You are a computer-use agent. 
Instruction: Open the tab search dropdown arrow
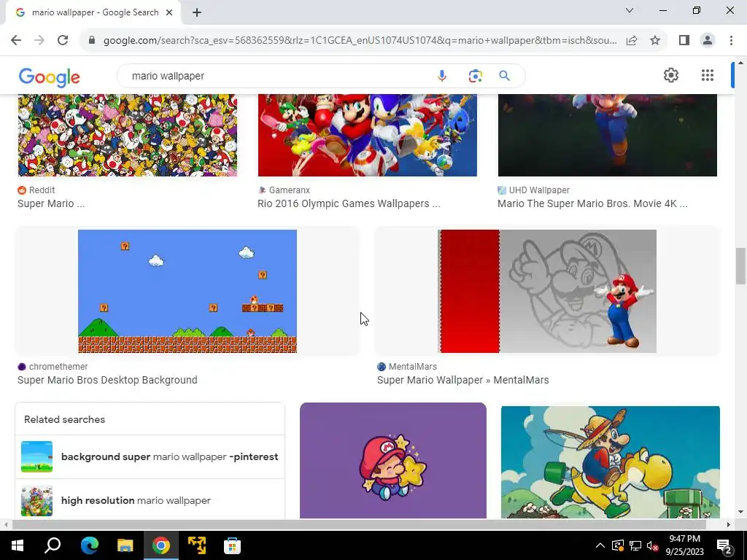tap(630, 10)
